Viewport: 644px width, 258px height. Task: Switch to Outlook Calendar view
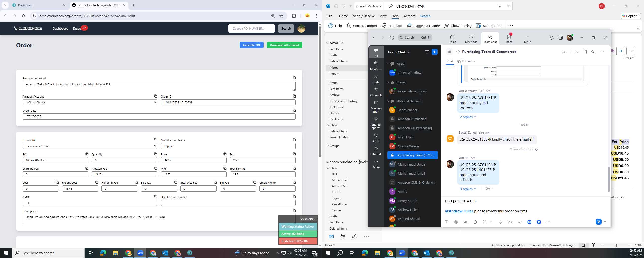click(x=343, y=237)
